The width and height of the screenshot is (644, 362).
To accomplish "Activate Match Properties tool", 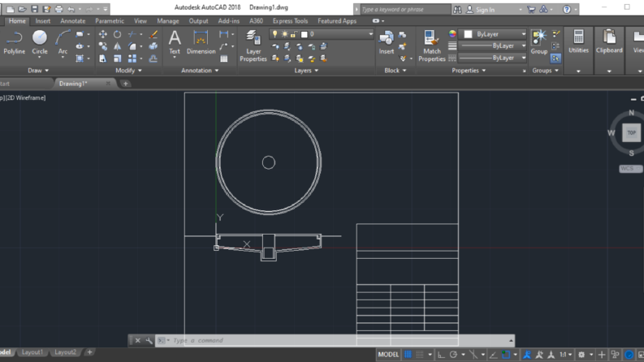I will [x=432, y=46].
